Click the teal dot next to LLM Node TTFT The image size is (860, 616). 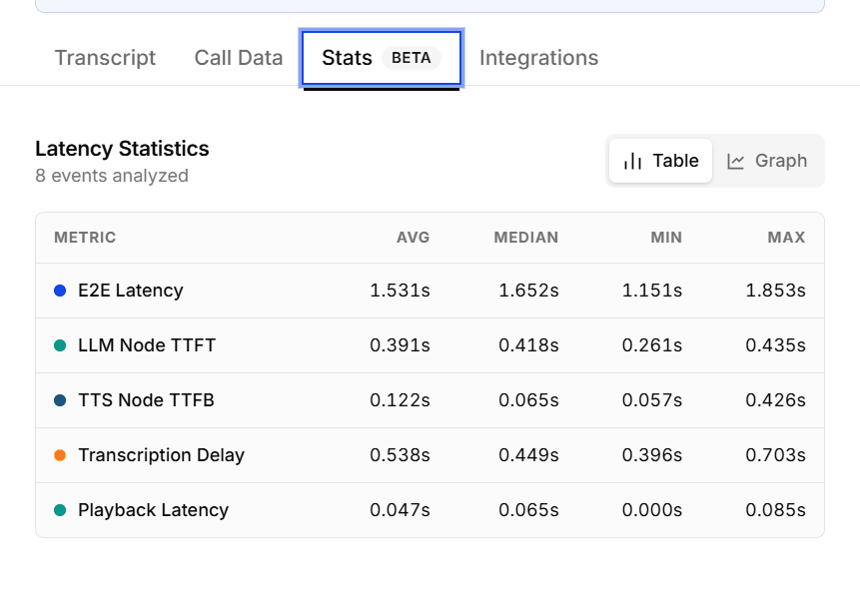pos(60,345)
